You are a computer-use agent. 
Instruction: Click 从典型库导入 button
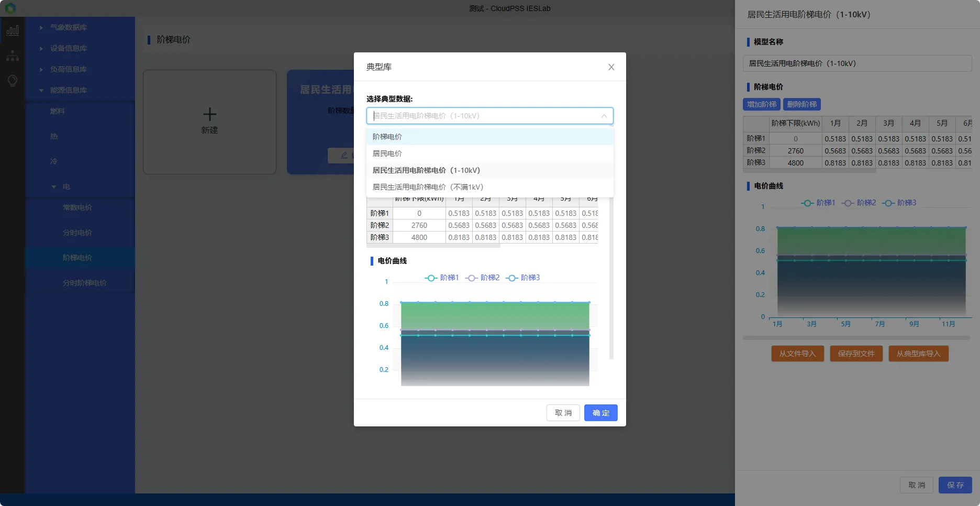[x=918, y=354]
